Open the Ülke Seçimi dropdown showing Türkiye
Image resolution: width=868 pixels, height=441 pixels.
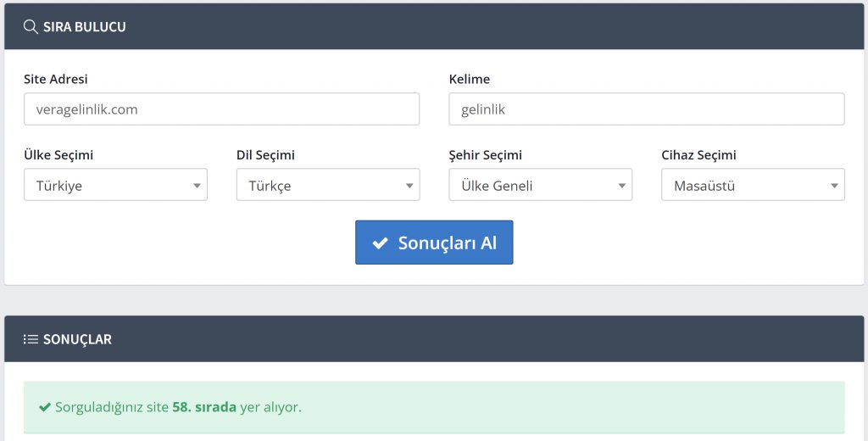115,185
